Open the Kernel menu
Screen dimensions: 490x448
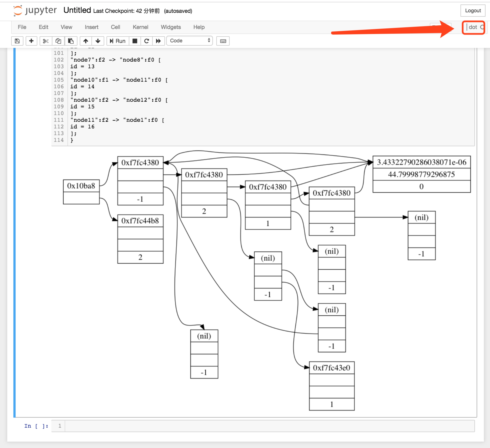[140, 27]
